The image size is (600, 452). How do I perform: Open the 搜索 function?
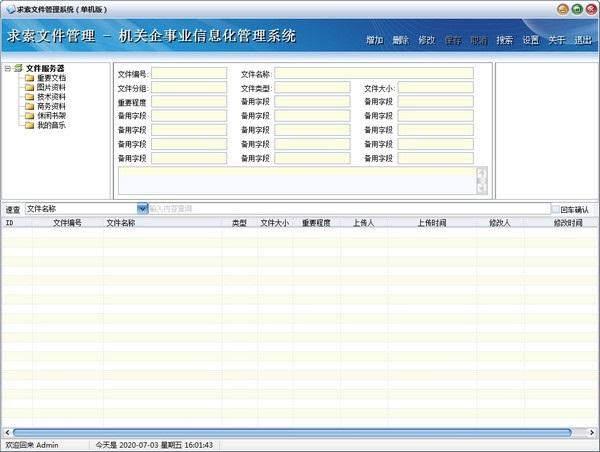(x=504, y=40)
